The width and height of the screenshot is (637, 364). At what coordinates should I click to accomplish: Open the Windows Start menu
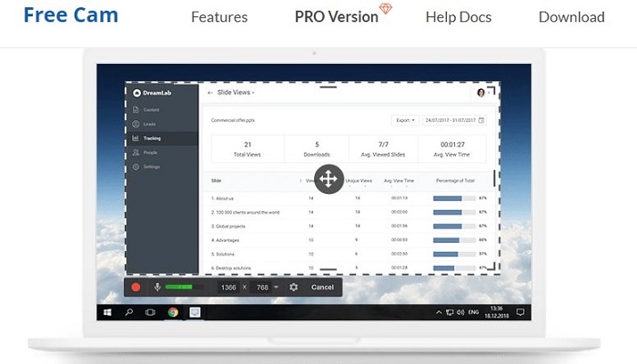107,312
